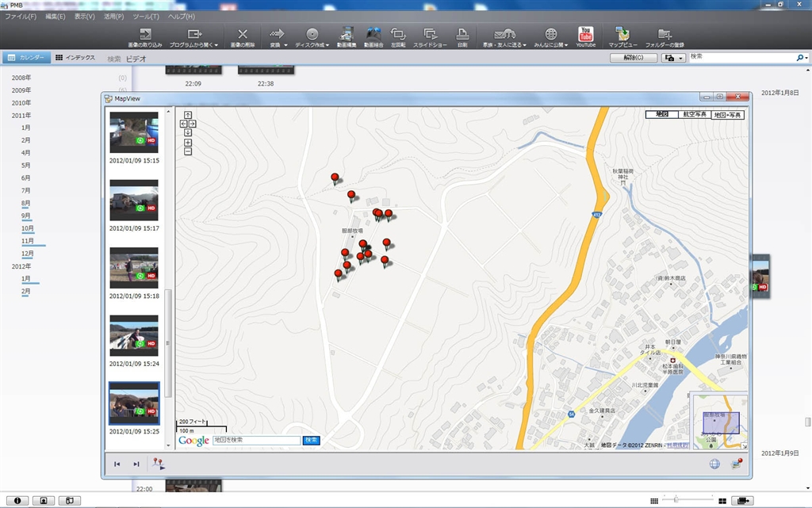Image resolution: width=812 pixels, height=508 pixels.
Task: Open the マップビュー map view tool
Action: point(623,35)
